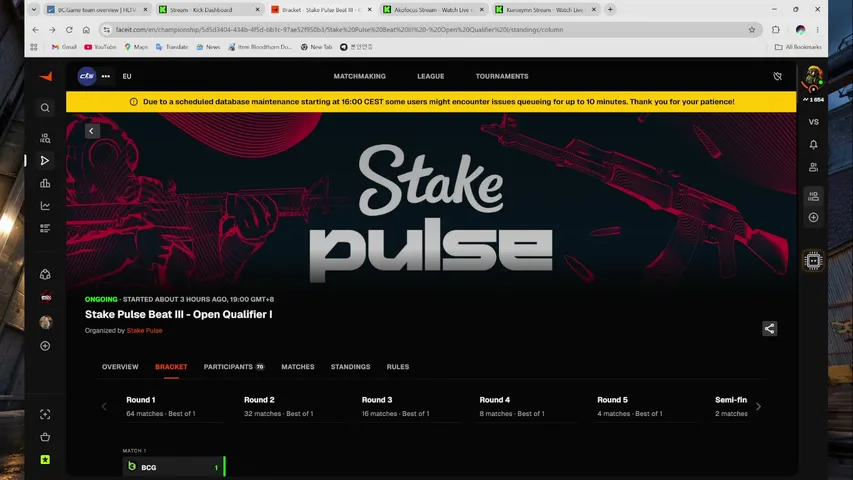Click the focus frame icon in sidebar
Screen dimensions: 853x480
click(45, 415)
